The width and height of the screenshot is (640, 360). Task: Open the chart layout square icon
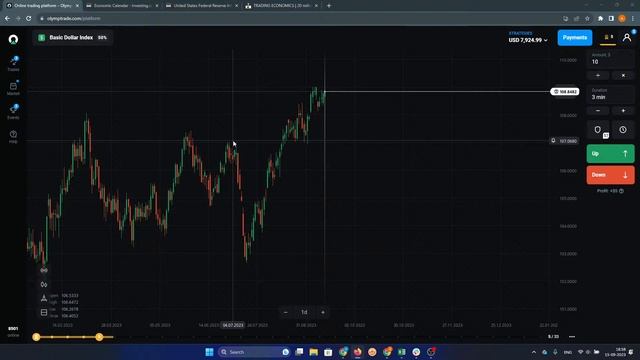pos(44,313)
